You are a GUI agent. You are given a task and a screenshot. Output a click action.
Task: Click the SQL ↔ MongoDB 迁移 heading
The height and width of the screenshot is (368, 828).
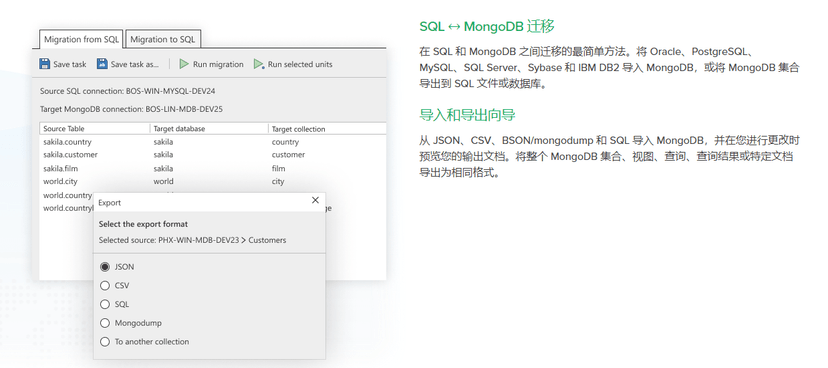[487, 26]
